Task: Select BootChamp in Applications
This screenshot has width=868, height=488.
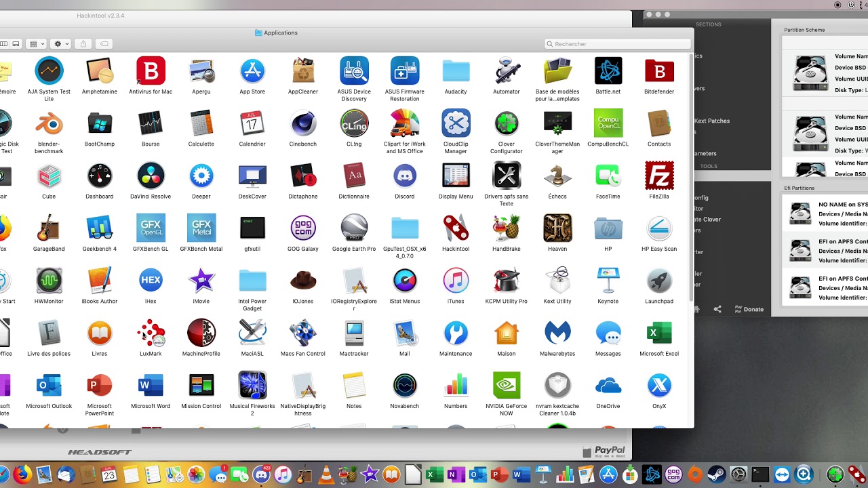Action: click(100, 123)
